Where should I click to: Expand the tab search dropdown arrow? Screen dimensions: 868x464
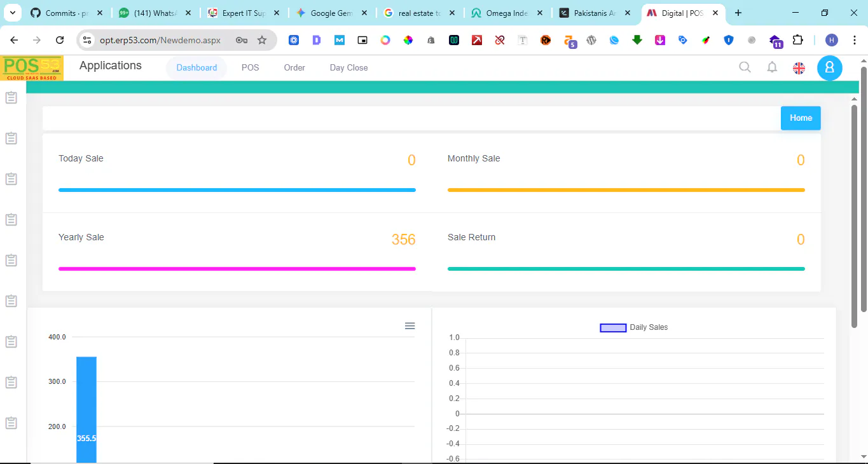12,13
